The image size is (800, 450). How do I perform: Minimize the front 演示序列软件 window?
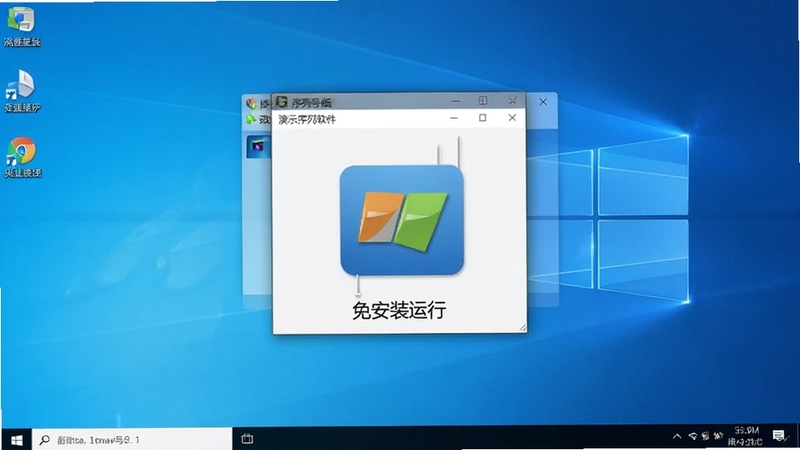point(454,118)
